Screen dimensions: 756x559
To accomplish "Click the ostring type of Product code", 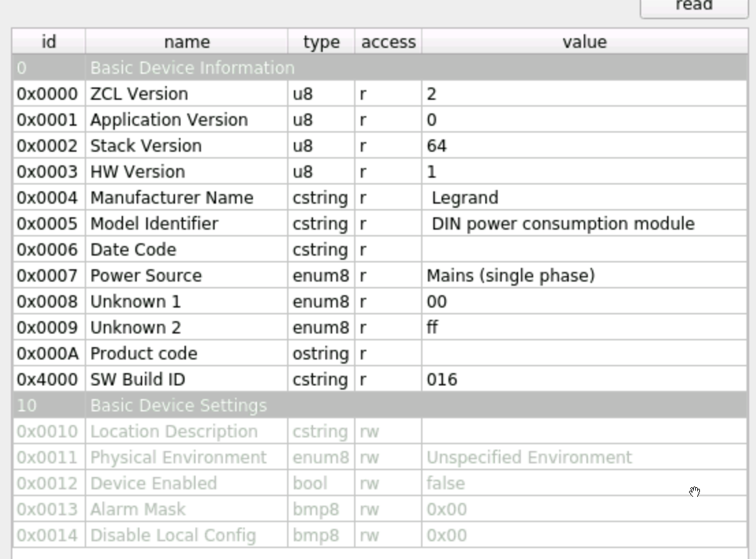I will tap(321, 354).
